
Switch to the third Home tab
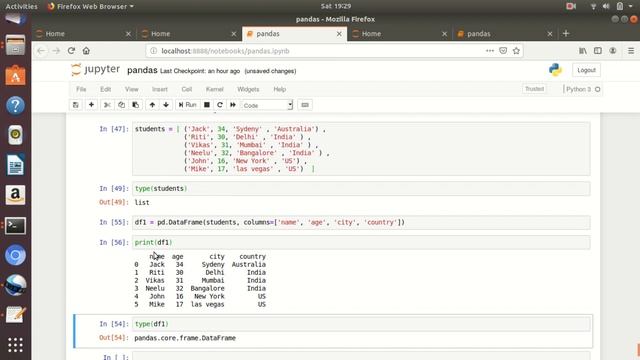[x=400, y=34]
